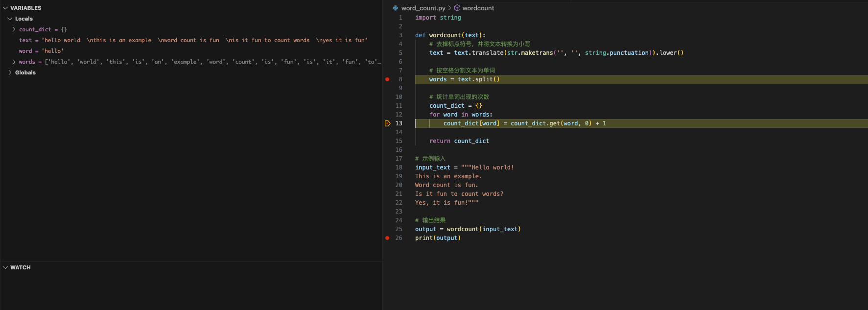
Task: Click line number 1 in gutter
Action: tap(400, 18)
